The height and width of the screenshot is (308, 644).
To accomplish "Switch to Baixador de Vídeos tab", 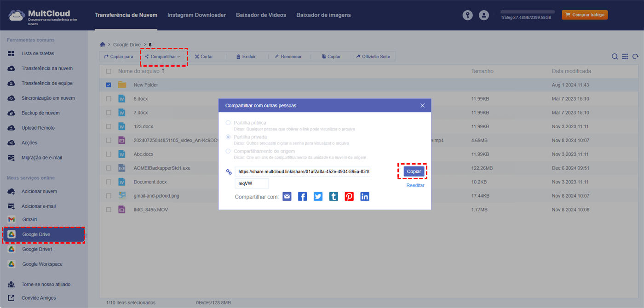I will point(261,15).
